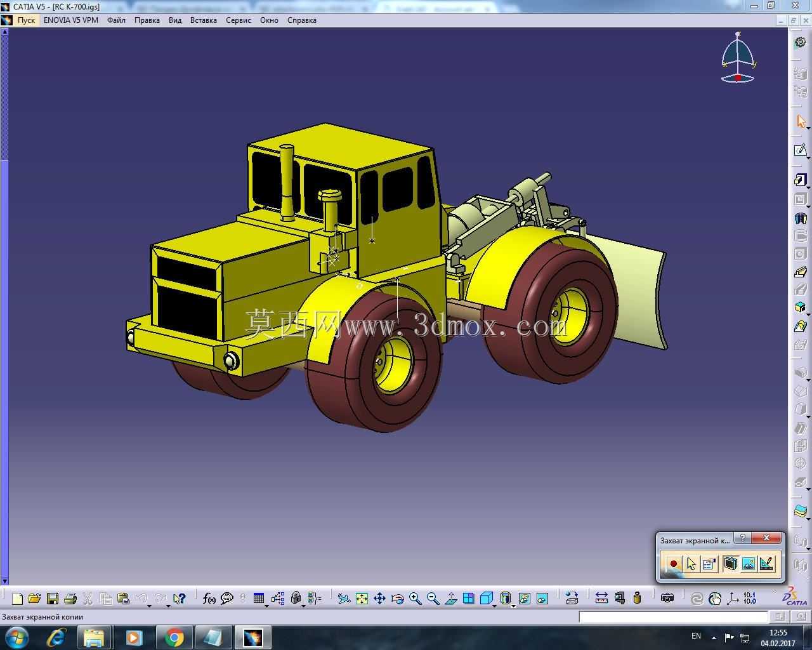Viewport: 812px width, 650px height.
Task: Zoom out with magnifier minus icon
Action: tap(433, 598)
